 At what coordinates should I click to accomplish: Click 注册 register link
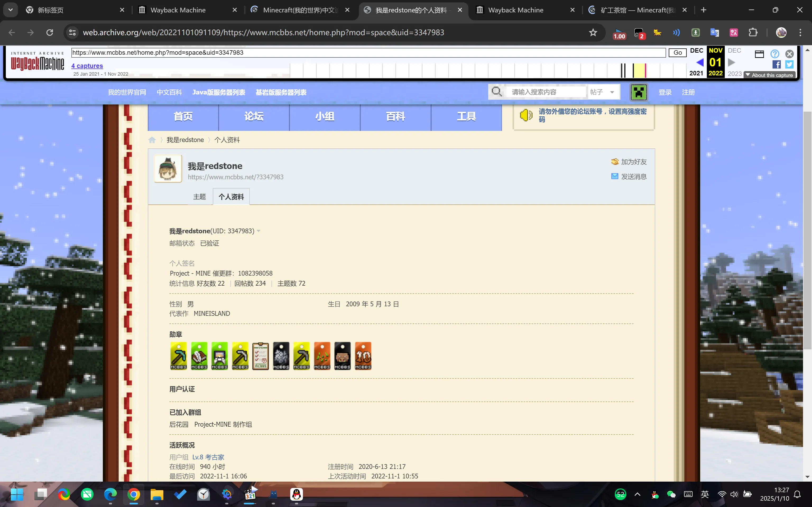click(688, 92)
